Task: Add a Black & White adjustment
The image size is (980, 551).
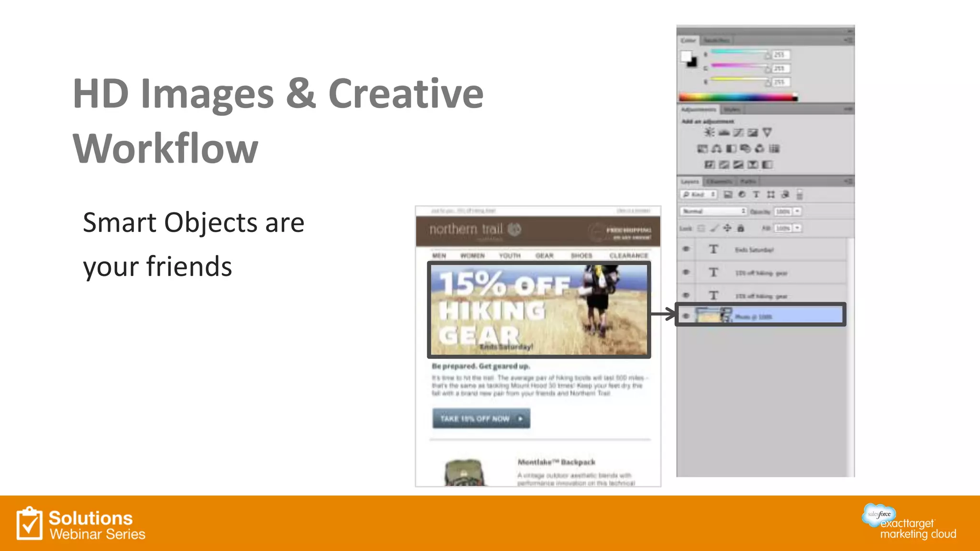Action: [x=731, y=149]
